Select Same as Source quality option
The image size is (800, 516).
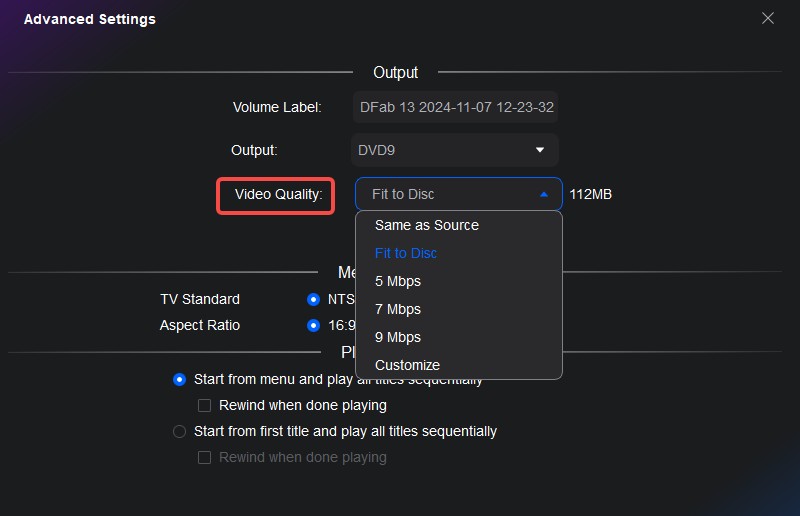(x=427, y=225)
